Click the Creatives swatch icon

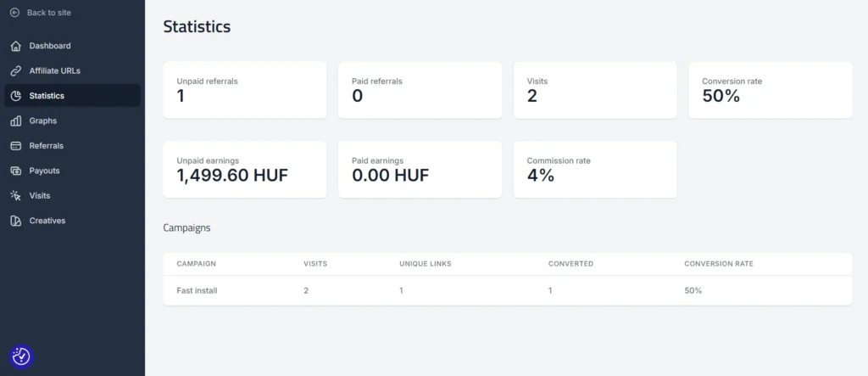pyautogui.click(x=15, y=221)
